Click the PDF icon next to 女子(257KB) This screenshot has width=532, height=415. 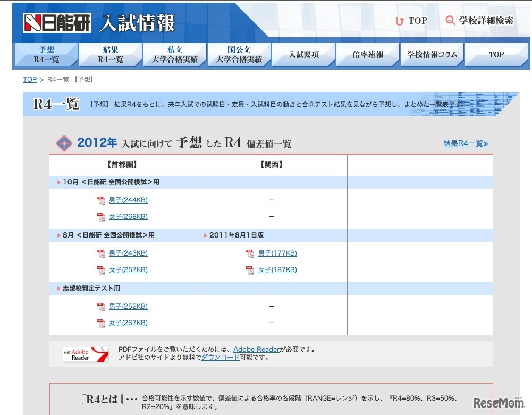pyautogui.click(x=101, y=269)
